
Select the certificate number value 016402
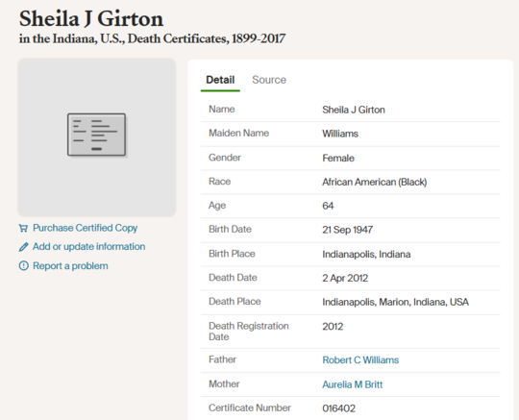pyautogui.click(x=338, y=408)
